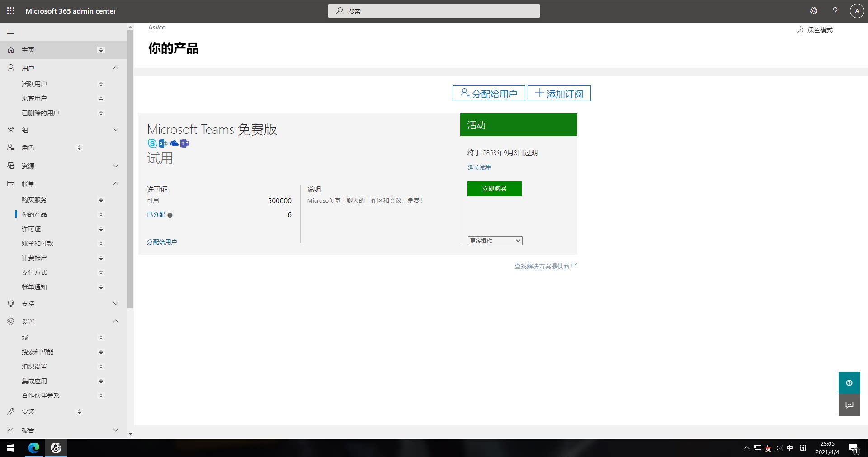The height and width of the screenshot is (457, 868).
Task: Click the AsVcc organization name
Action: (x=156, y=27)
